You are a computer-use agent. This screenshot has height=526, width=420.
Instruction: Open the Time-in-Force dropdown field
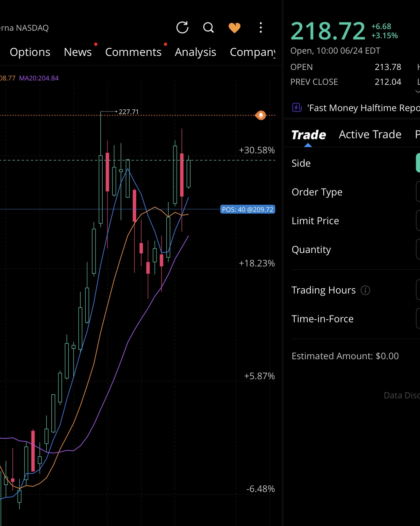(418, 318)
